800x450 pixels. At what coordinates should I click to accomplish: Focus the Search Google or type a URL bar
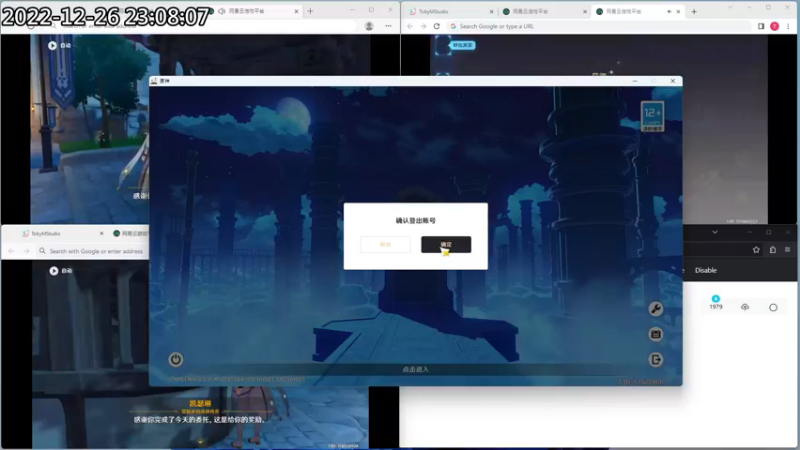(x=599, y=26)
